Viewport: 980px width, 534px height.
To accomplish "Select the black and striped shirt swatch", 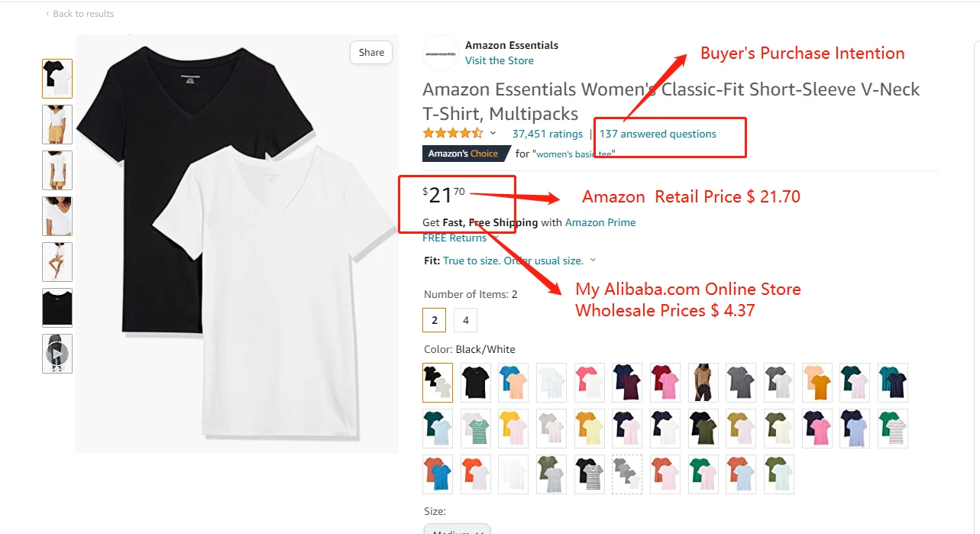I will (x=589, y=474).
